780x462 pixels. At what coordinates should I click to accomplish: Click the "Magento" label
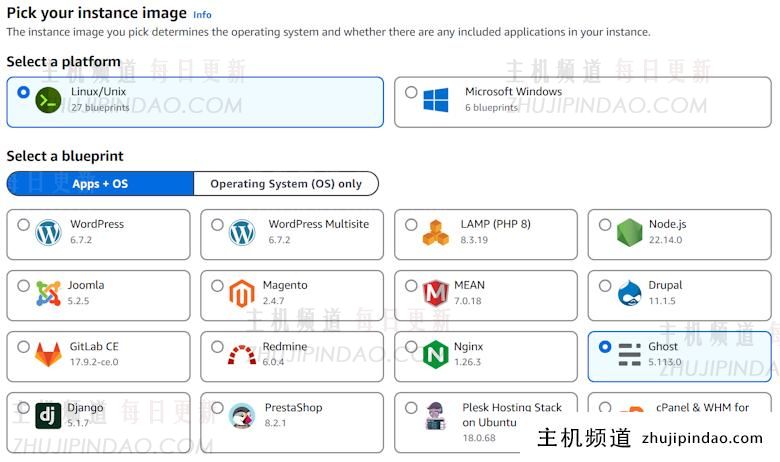click(285, 285)
